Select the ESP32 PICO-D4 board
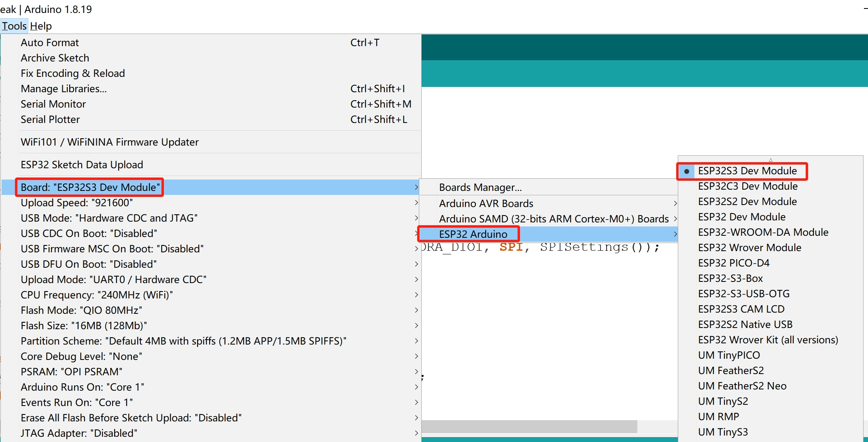This screenshot has width=868, height=442. 770,263
